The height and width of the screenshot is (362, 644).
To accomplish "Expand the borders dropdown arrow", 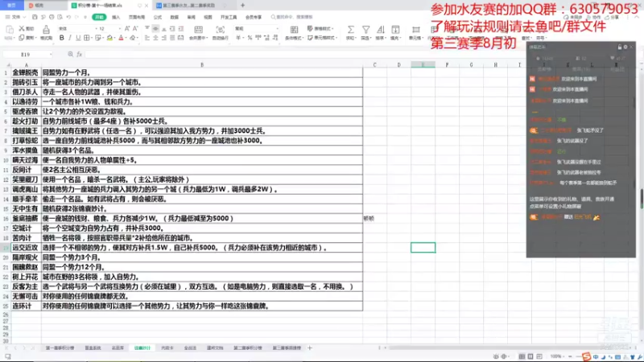I will 91,38.
